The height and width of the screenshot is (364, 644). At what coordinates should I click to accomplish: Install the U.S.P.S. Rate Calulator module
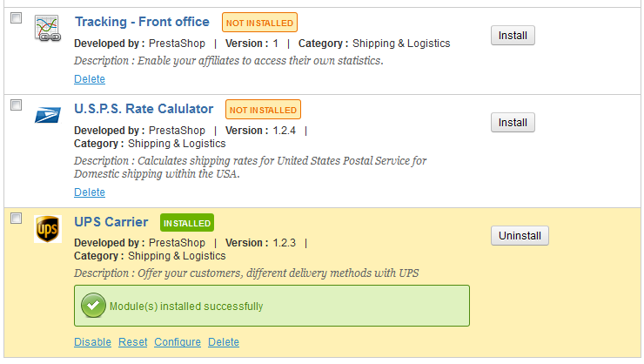(513, 123)
